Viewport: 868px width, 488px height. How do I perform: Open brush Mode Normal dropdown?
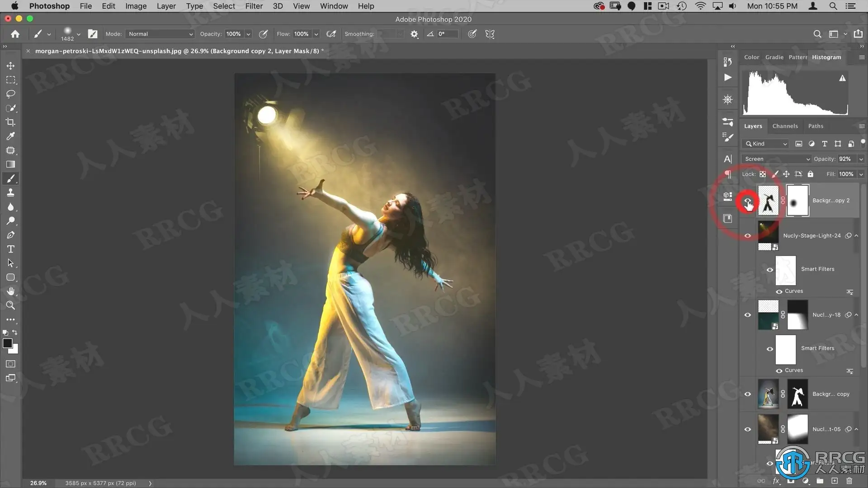click(x=160, y=34)
